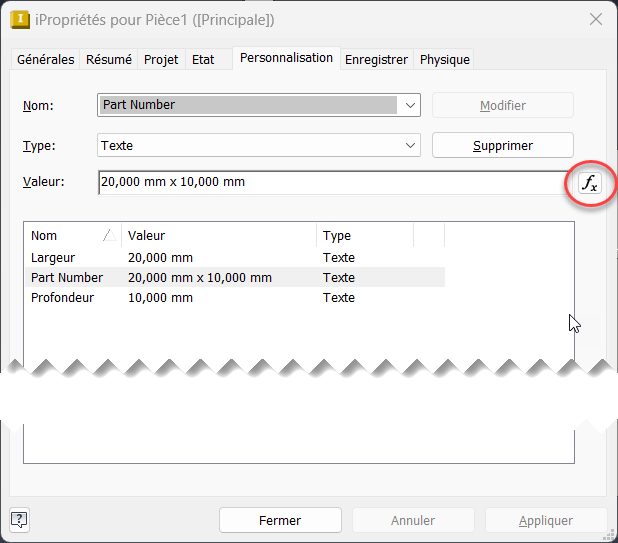Screen dimensions: 618x543
Task: Close the iPropriétés dialog with the X
Action: pos(596,20)
